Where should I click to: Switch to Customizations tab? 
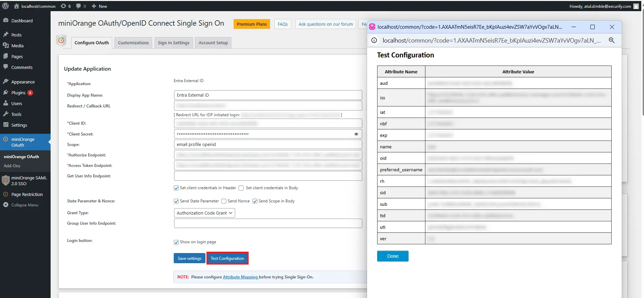133,43
